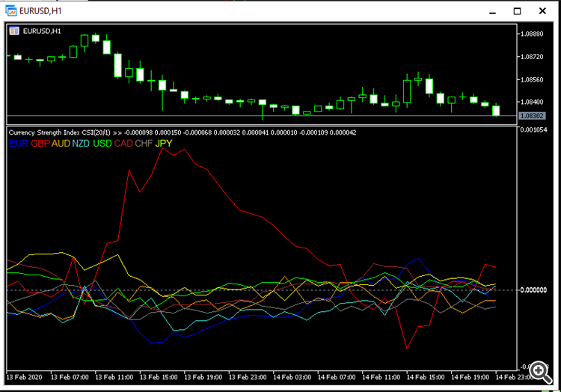This screenshot has height=392, width=561.
Task: Click the magnifier zoom icon
Action: [538, 371]
